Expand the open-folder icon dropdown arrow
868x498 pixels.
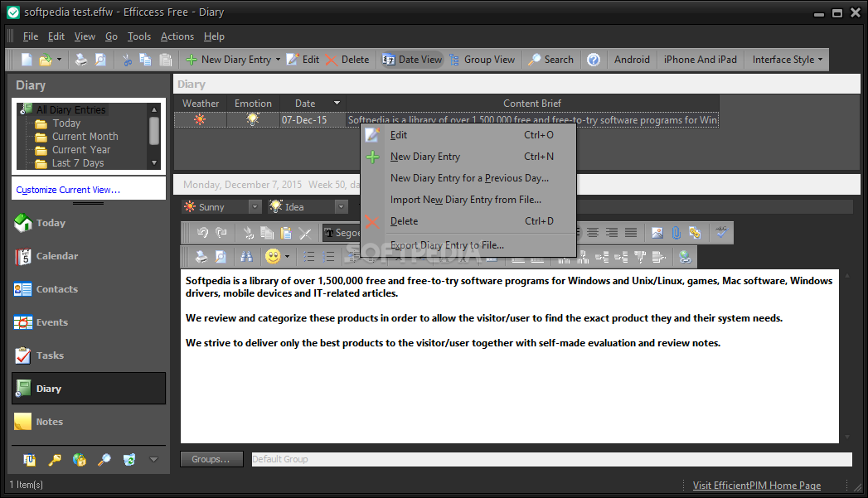pos(59,59)
